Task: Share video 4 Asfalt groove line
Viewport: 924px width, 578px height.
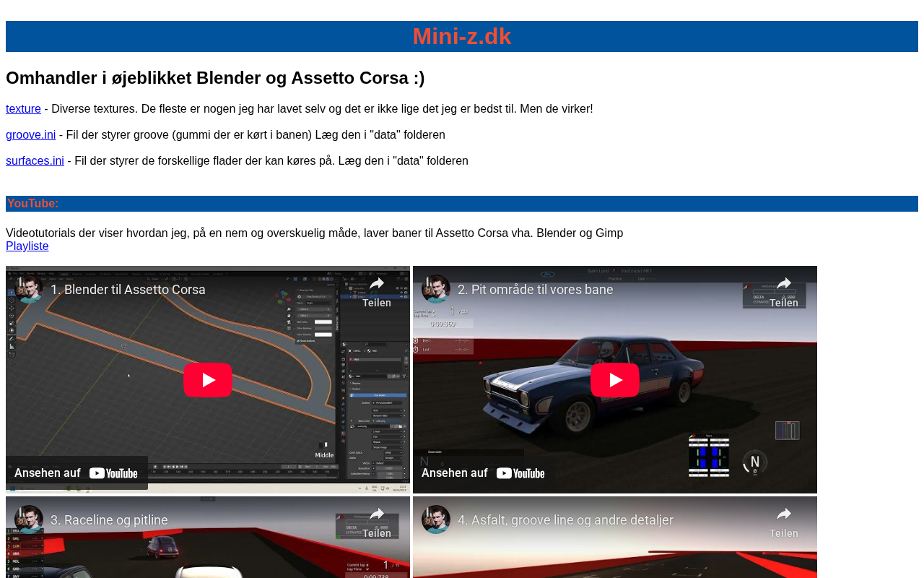Action: point(784,520)
